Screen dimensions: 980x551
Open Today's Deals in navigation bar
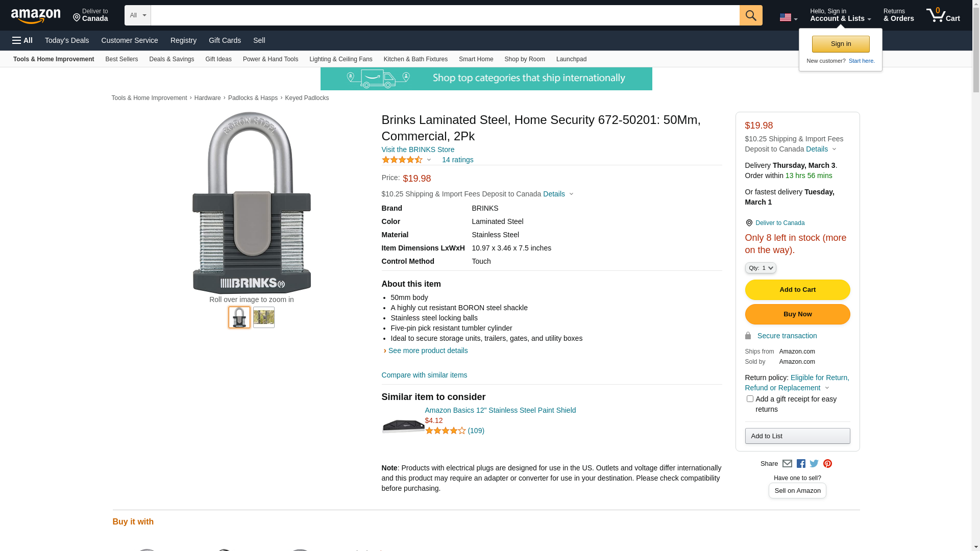67,40
